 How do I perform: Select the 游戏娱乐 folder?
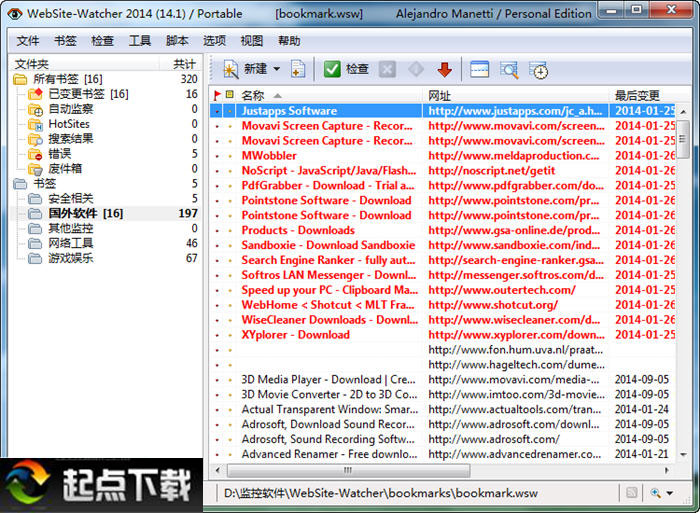[x=71, y=258]
